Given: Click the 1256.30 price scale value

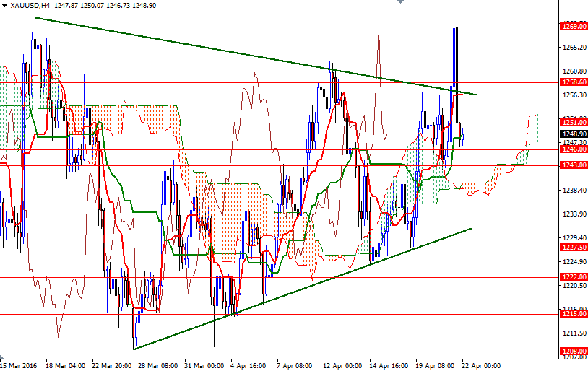Looking at the screenshot, I should (574, 95).
